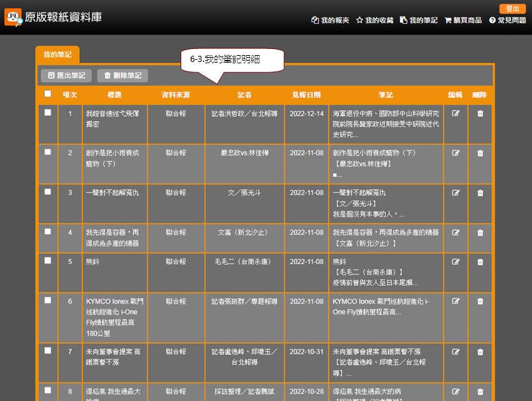Select the checkbox for row 5 無鈴

(48, 261)
